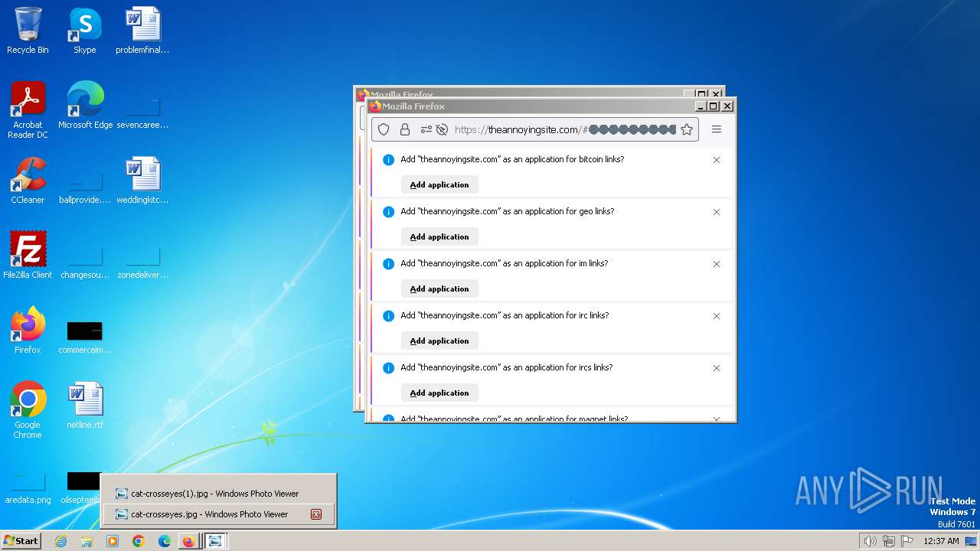Switch to cat-crosseyes(1).jpg Photo Viewer window

pyautogui.click(x=219, y=494)
